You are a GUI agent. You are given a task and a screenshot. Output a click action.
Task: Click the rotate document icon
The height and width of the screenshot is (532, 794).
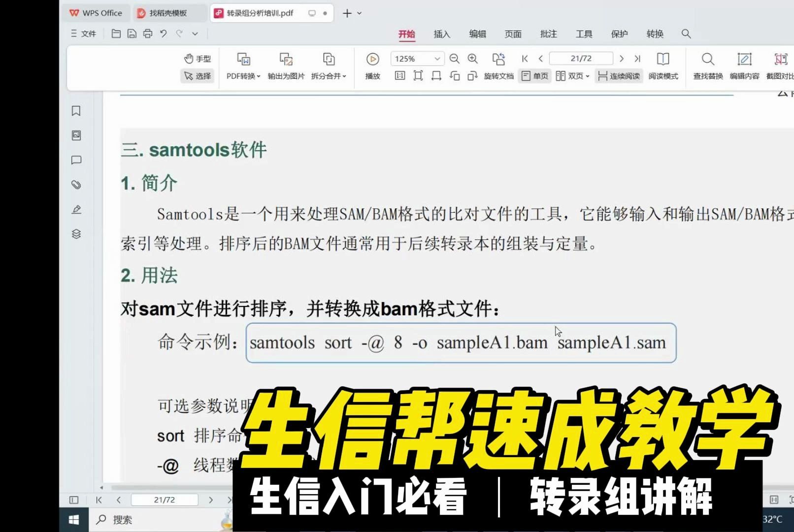(498, 59)
